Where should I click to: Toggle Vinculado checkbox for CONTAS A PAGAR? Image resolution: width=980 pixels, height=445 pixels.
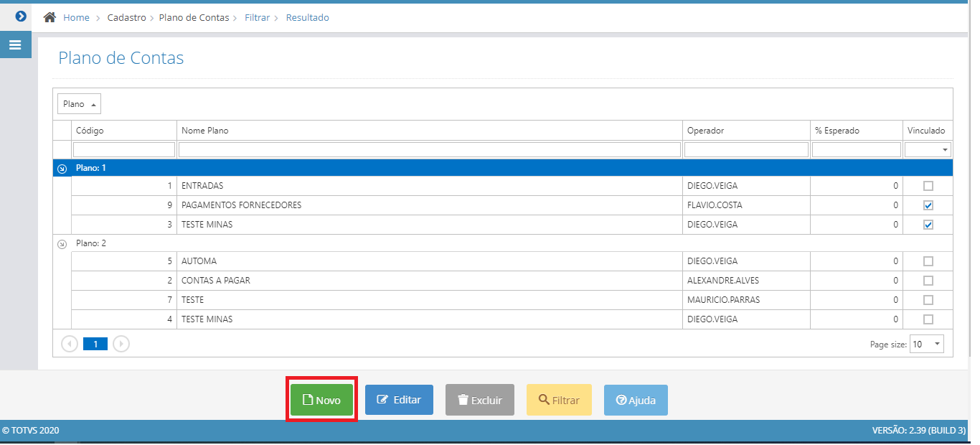tap(928, 281)
